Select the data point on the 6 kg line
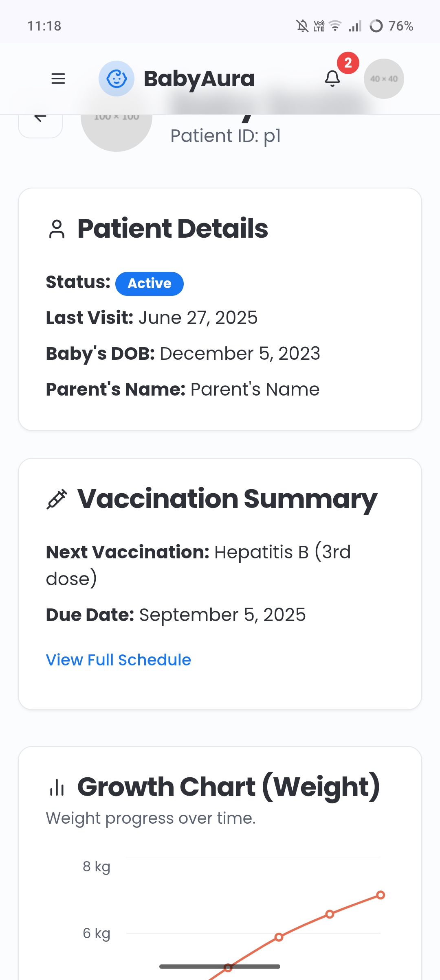Screen dimensions: 440x980 coord(279,937)
